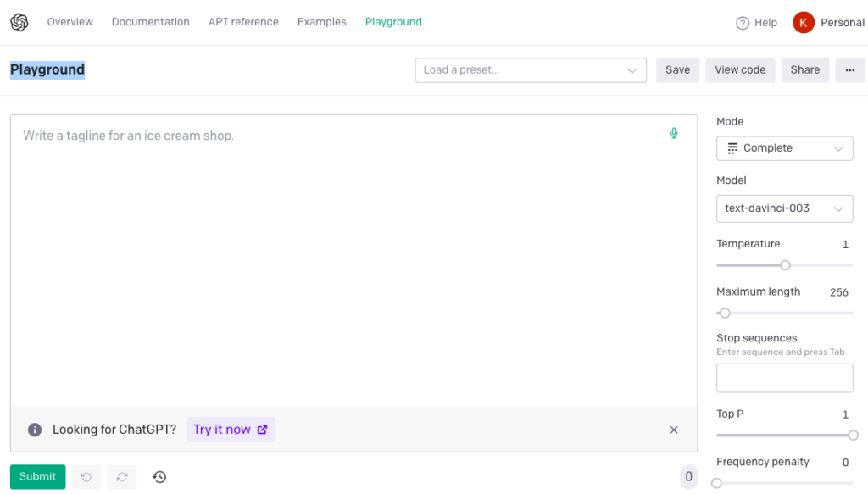Click the OpenAI logo icon
The width and height of the screenshot is (868, 494).
(x=19, y=23)
